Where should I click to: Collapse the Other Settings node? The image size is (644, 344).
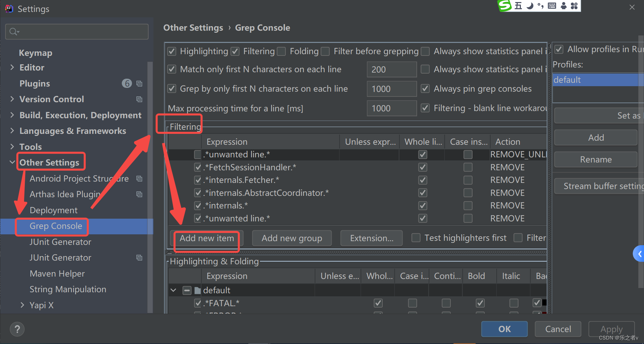[12, 162]
